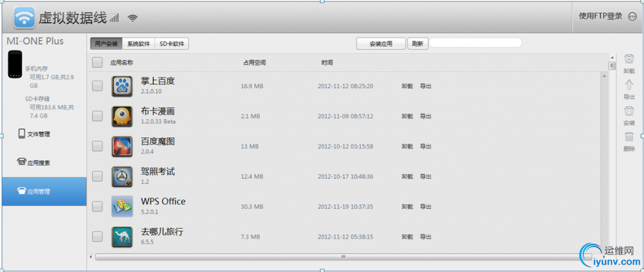Image resolution: width=644 pixels, height=272 pixels.
Task: Click the 删除 trash icon in right toolbar
Action: [x=629, y=137]
